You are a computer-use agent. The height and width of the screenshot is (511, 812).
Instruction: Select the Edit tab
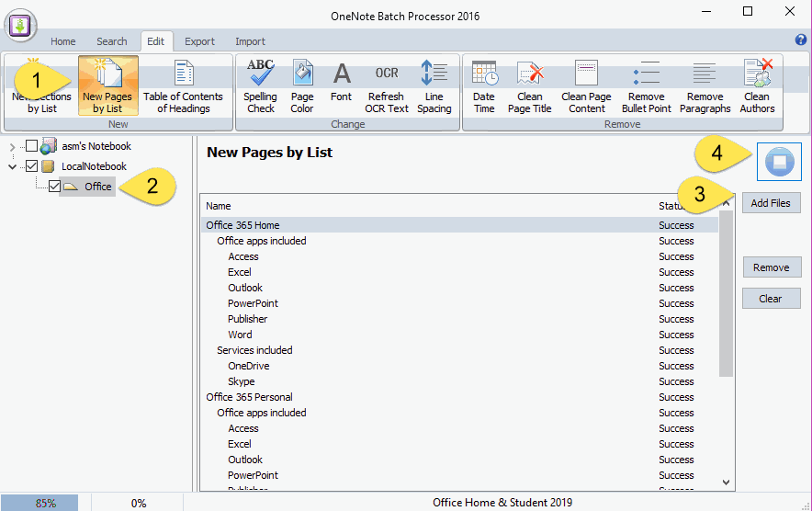coord(156,41)
